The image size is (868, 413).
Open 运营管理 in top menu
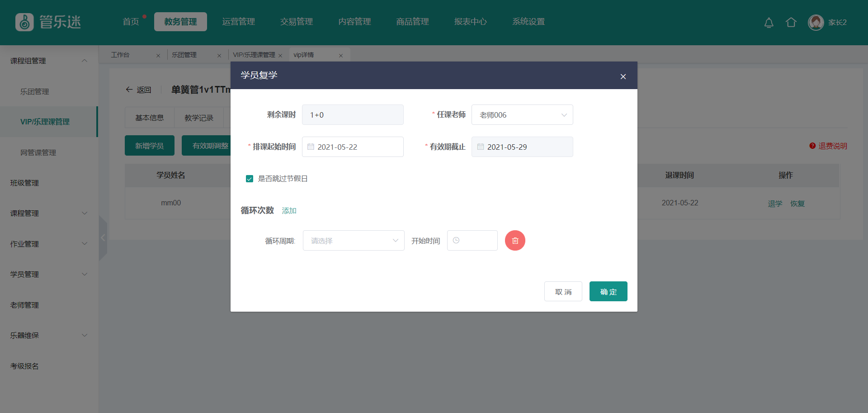pyautogui.click(x=238, y=22)
